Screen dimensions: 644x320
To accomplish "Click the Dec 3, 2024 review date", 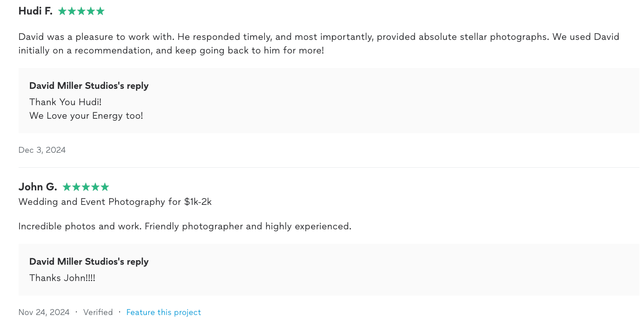I will (42, 150).
